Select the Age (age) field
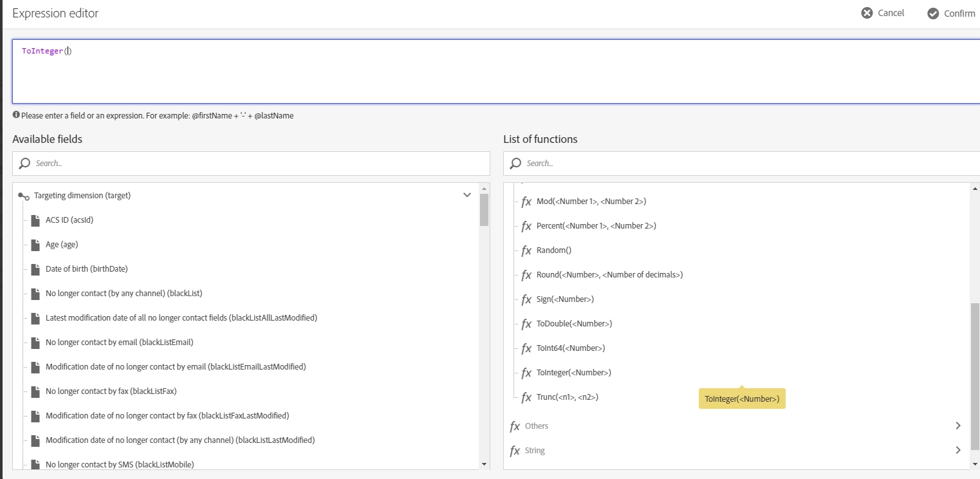The image size is (980, 479). [x=62, y=245]
